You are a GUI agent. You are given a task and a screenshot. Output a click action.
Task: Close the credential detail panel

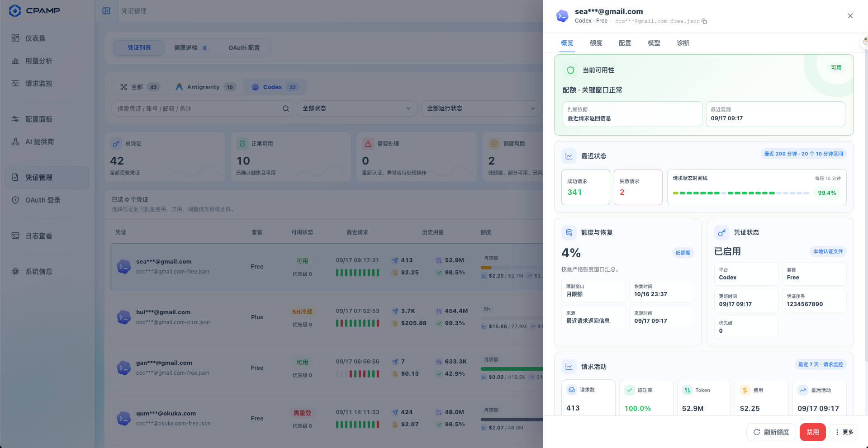point(850,16)
